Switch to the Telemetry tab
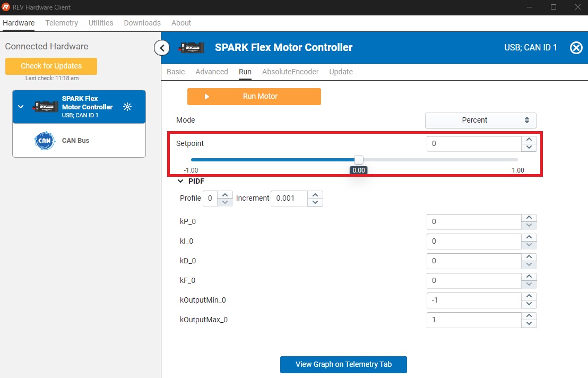This screenshot has width=588, height=378. [x=62, y=23]
